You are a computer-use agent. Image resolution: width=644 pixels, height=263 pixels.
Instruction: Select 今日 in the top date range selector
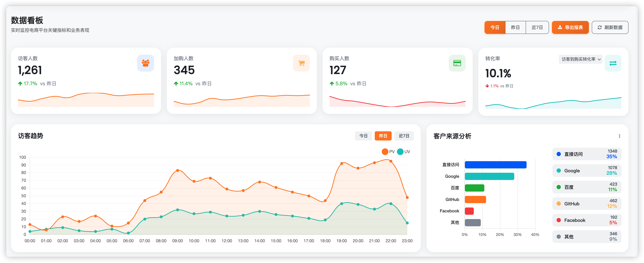click(495, 27)
